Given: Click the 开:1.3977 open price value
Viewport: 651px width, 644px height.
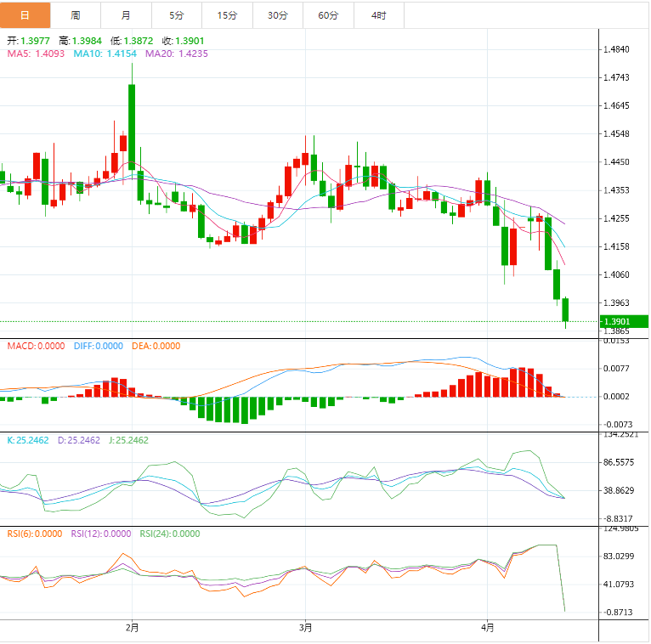Looking at the screenshot, I should click(28, 41).
